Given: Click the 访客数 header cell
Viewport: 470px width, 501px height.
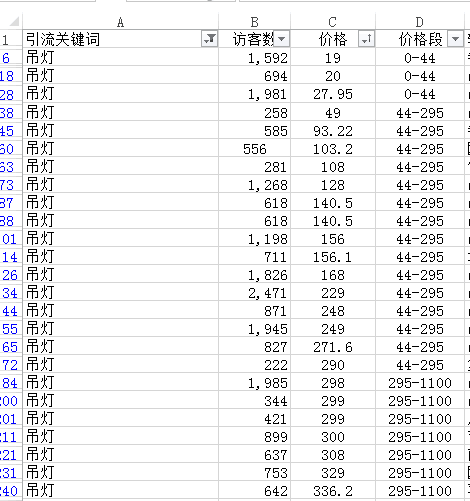Looking at the screenshot, I should [254, 39].
